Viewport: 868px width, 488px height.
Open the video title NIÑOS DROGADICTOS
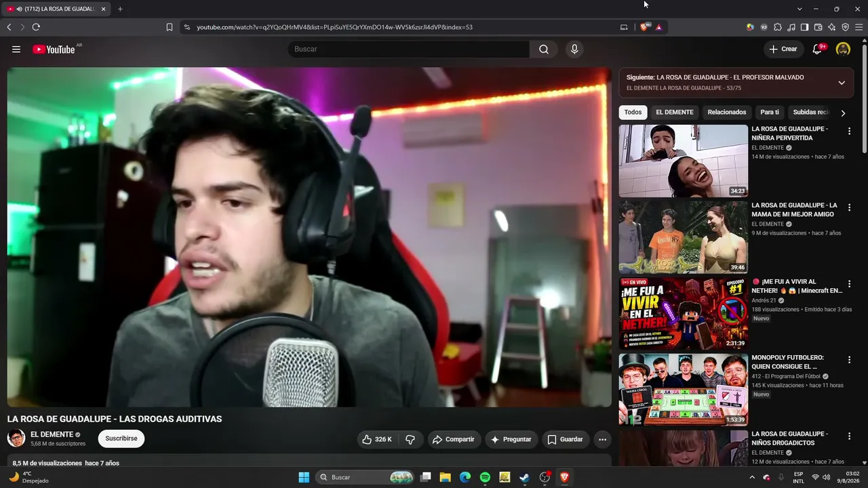(789, 439)
